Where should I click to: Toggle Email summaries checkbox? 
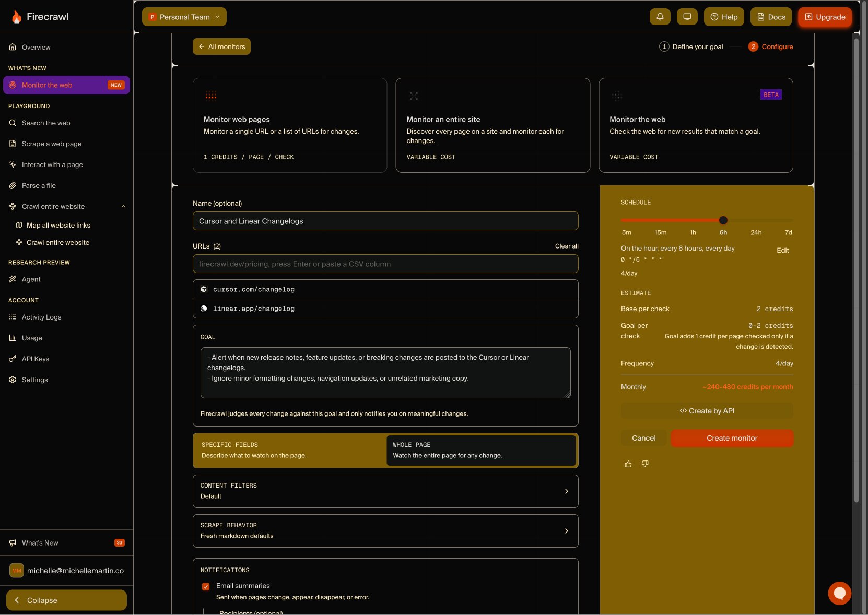click(206, 586)
